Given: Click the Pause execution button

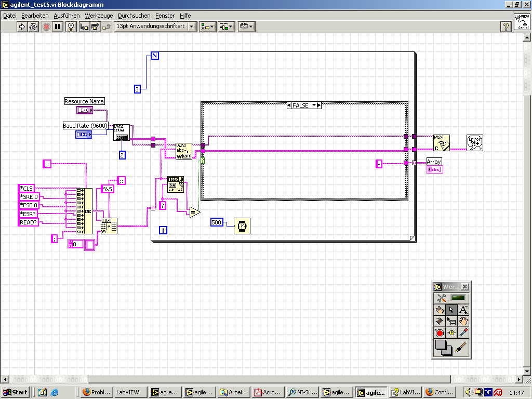Looking at the screenshot, I should point(58,26).
